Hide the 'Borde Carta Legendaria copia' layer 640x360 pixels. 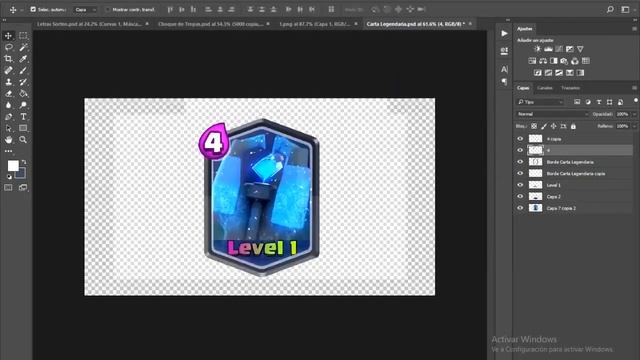coord(520,173)
